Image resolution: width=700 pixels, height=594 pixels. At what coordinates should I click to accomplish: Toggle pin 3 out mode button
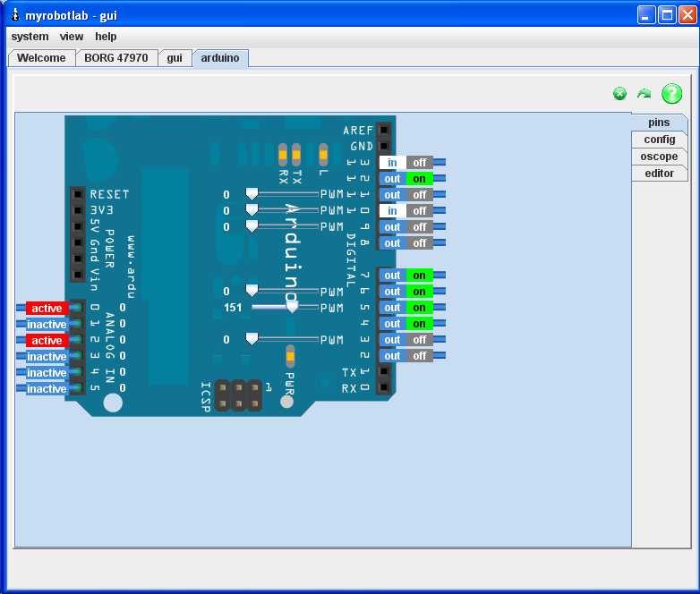tap(392, 340)
